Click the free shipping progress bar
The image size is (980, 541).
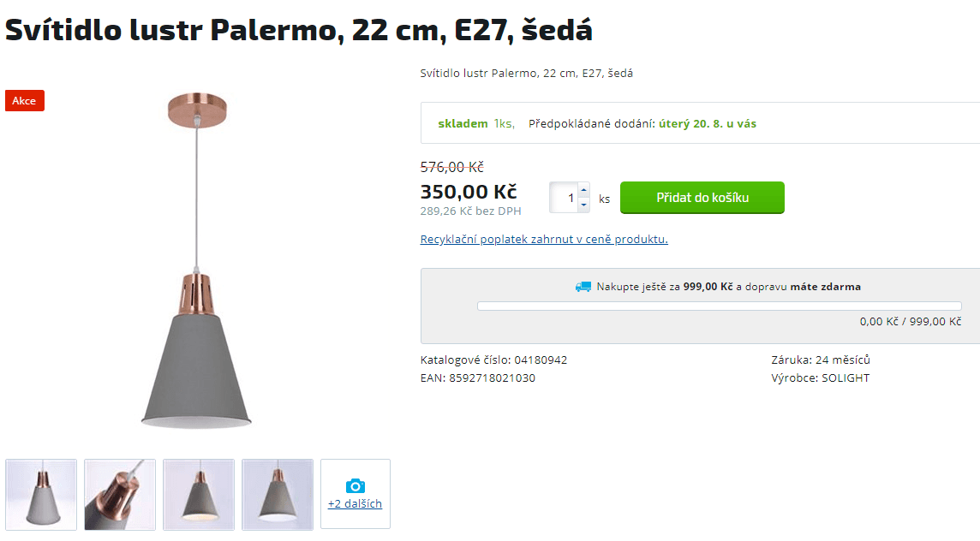coord(722,306)
